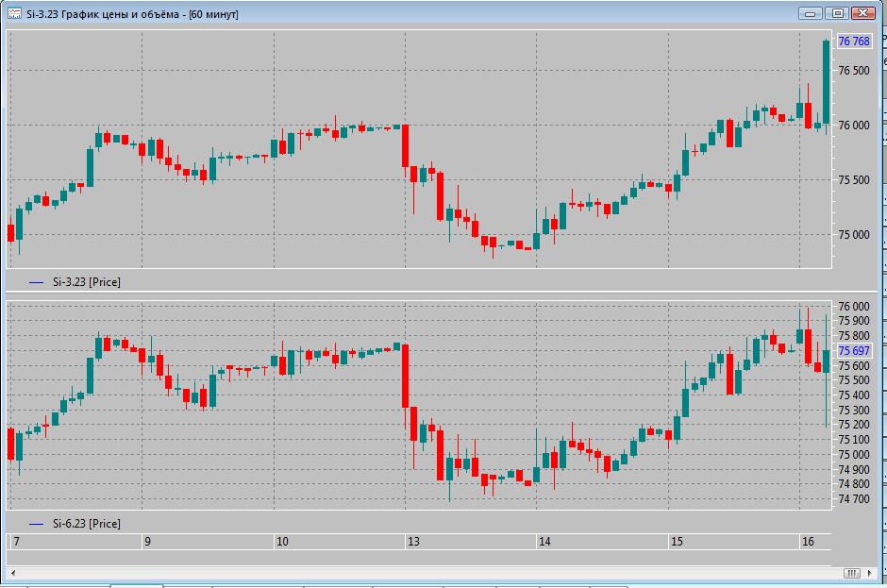This screenshot has height=588, width=887.
Task: Close the Si-3.23 chart window
Action: point(863,13)
